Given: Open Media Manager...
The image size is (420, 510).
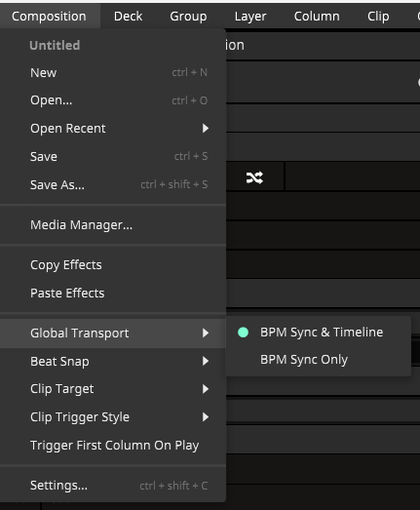Looking at the screenshot, I should [113, 224].
